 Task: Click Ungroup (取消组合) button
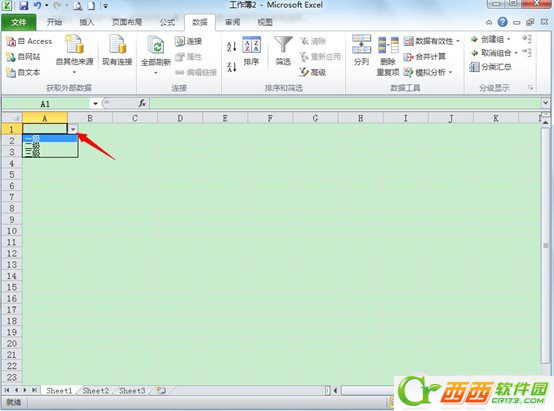pos(491,53)
